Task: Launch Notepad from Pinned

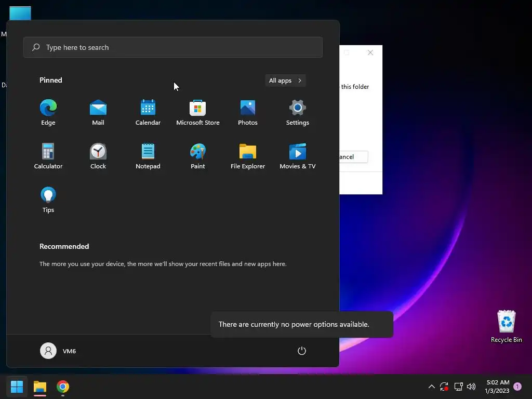Action: click(148, 156)
